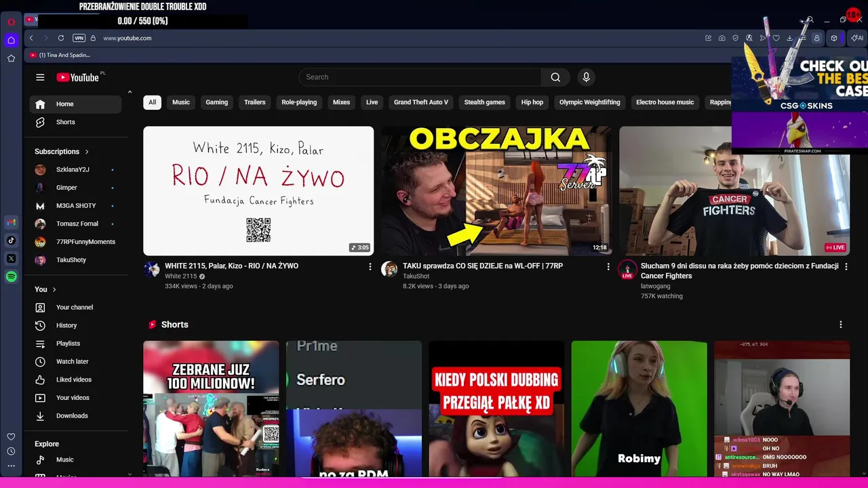Open Opera sidebar bookmarks star
This screenshot has width=868, height=488.
[11, 58]
